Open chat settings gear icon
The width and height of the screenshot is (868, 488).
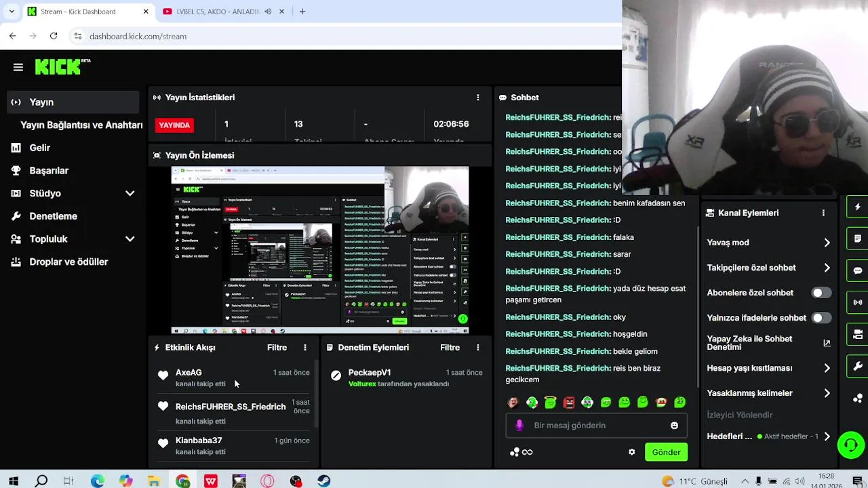[632, 452]
